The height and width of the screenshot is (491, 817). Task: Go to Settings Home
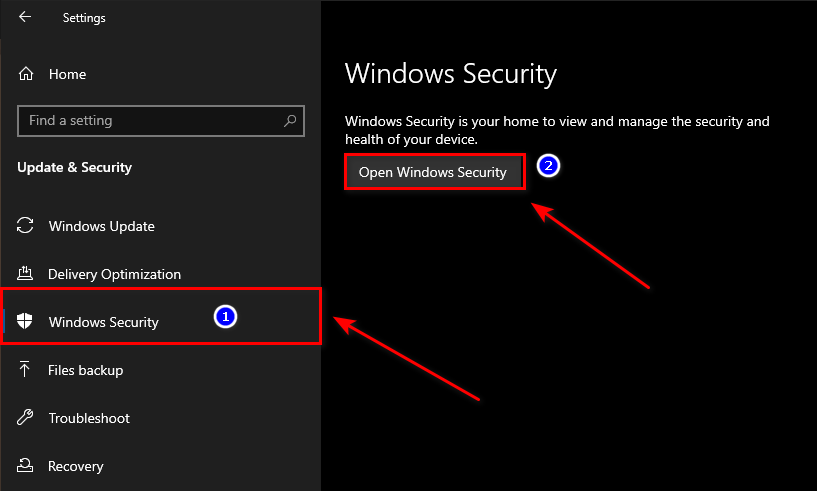point(67,74)
